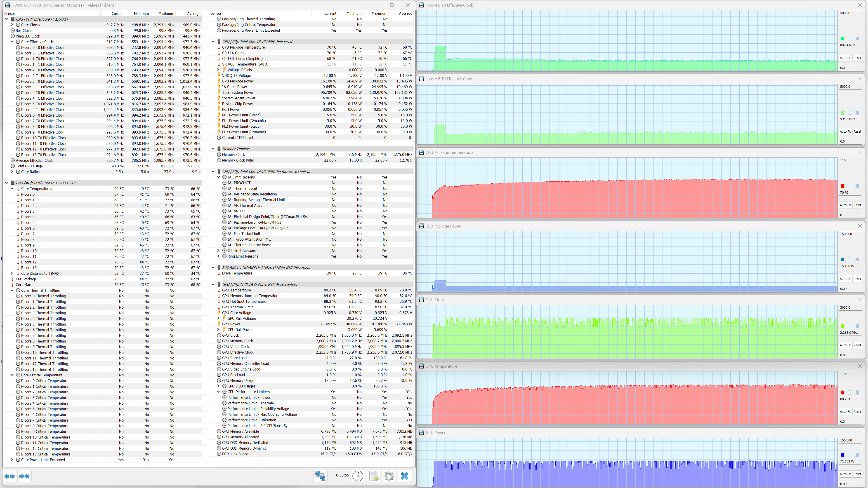This screenshot has height=488, width=868.
Task: Click blue X to close sensors
Action: [x=404, y=476]
